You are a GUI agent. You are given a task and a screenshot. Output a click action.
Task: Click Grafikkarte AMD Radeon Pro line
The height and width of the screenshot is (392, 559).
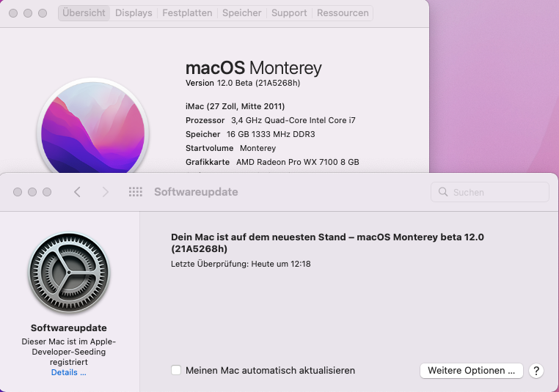[272, 162]
